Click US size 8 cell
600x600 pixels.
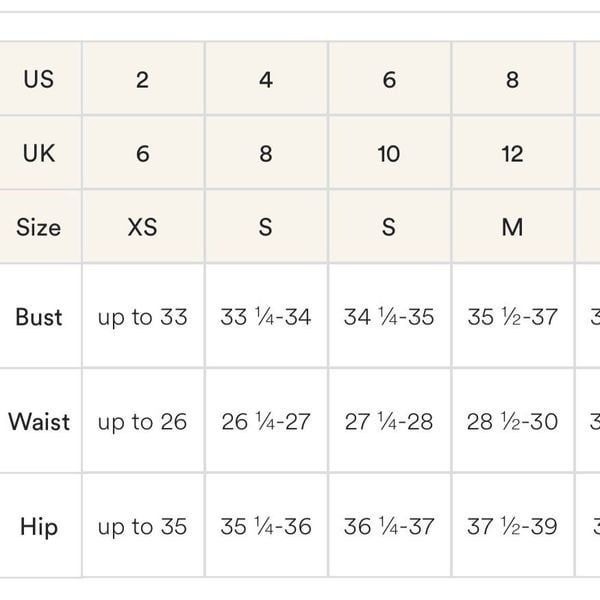click(513, 78)
